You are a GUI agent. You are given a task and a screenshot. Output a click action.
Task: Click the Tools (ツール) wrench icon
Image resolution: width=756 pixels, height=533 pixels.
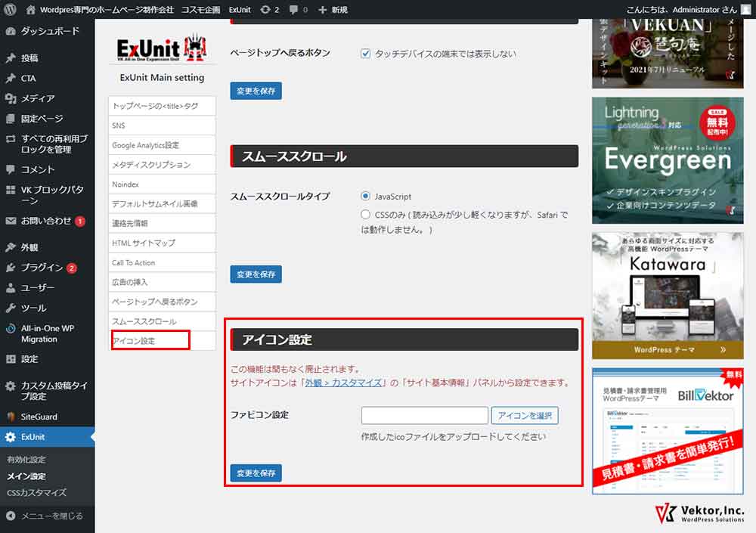[10, 308]
